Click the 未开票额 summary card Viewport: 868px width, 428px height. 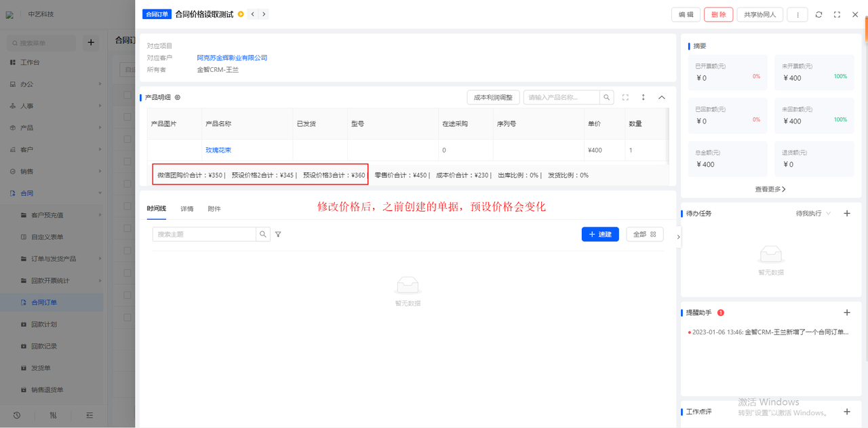tap(814, 73)
